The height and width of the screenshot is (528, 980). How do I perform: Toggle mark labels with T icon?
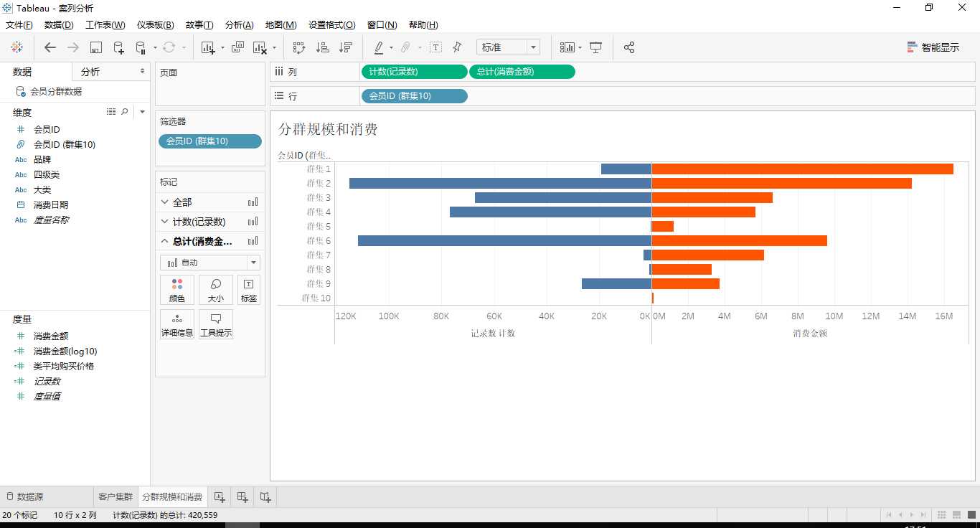pos(435,47)
